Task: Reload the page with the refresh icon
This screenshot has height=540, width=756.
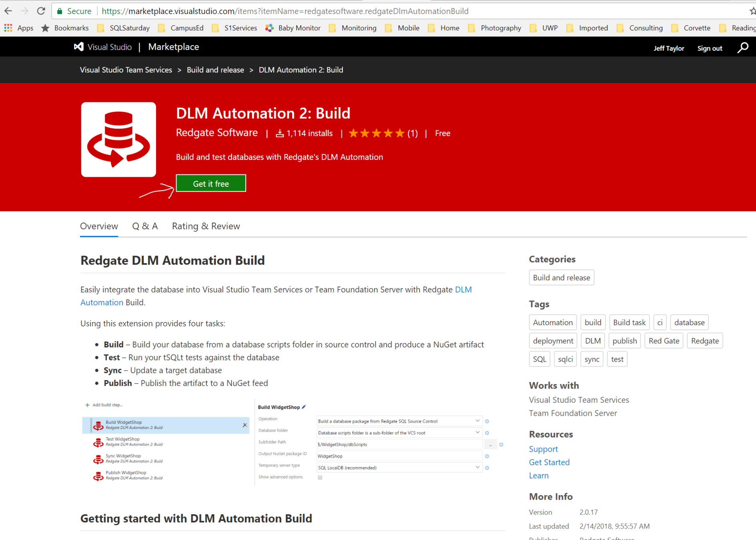Action: tap(41, 11)
